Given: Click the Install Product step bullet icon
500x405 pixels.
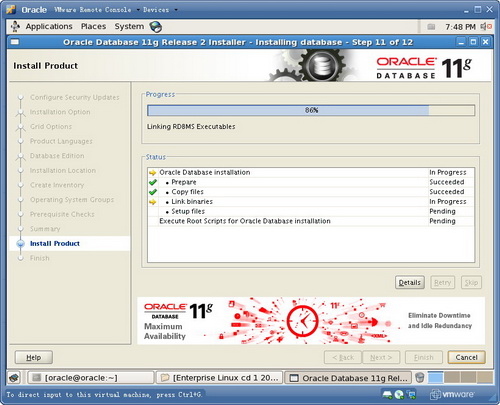Looking at the screenshot, I should point(21,244).
